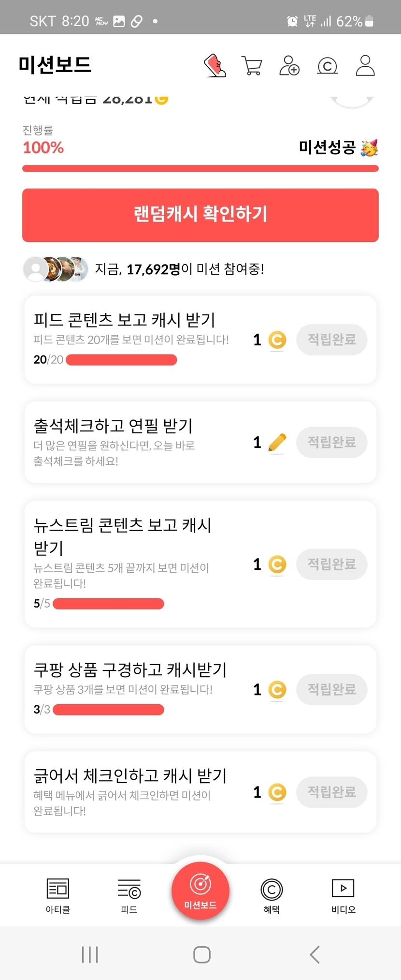401x980 pixels.
Task: Open the 혜택 tab
Action: pos(272,895)
